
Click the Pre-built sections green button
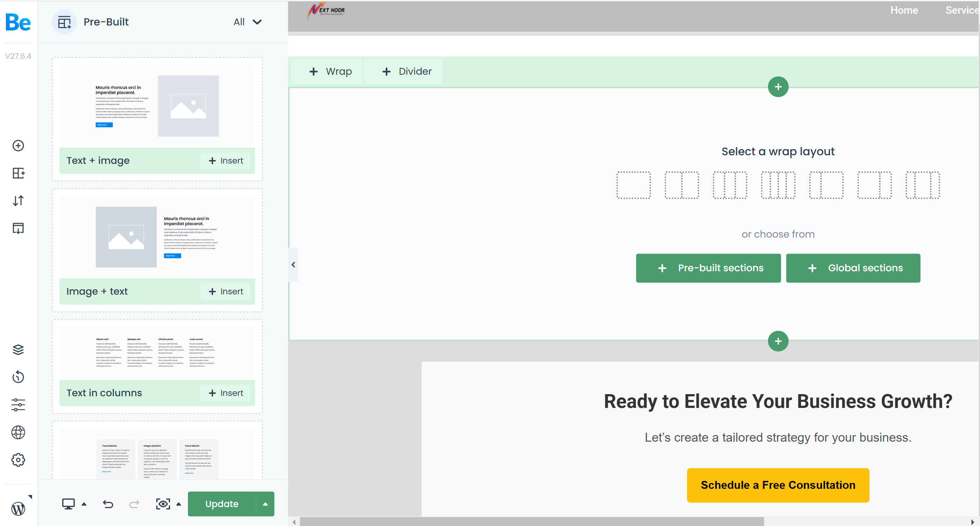[708, 268]
